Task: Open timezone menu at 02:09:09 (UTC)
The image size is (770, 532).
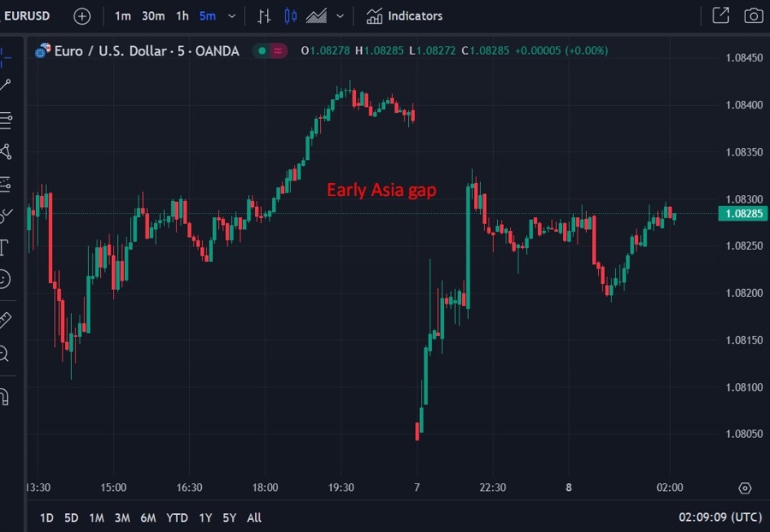Action: [720, 517]
